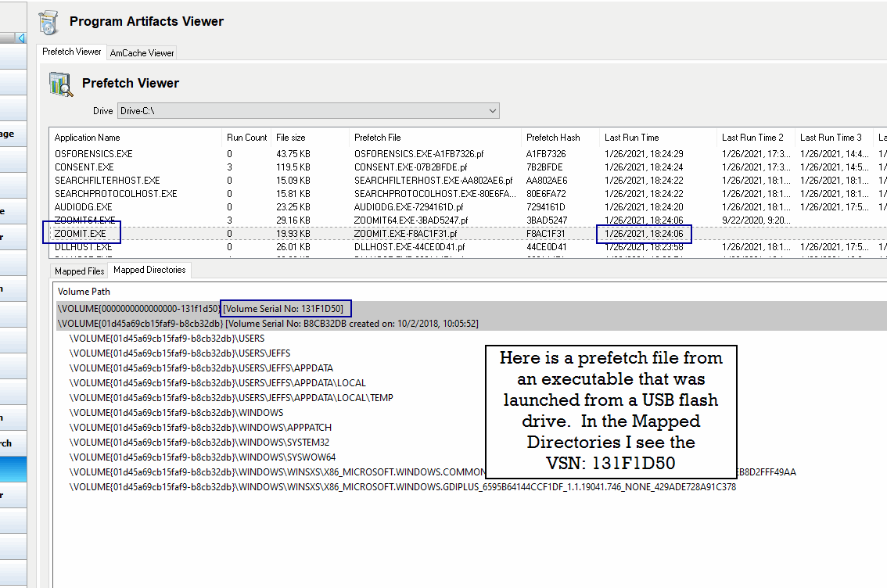Screen dimensions: 887x588
Task: Select the AUDIODG.EXE row
Action: (x=468, y=207)
